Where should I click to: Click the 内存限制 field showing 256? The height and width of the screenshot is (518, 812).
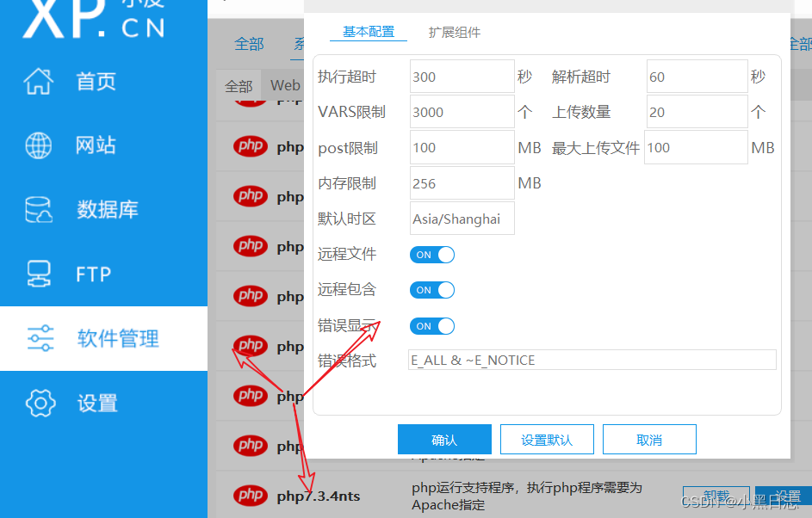point(462,183)
